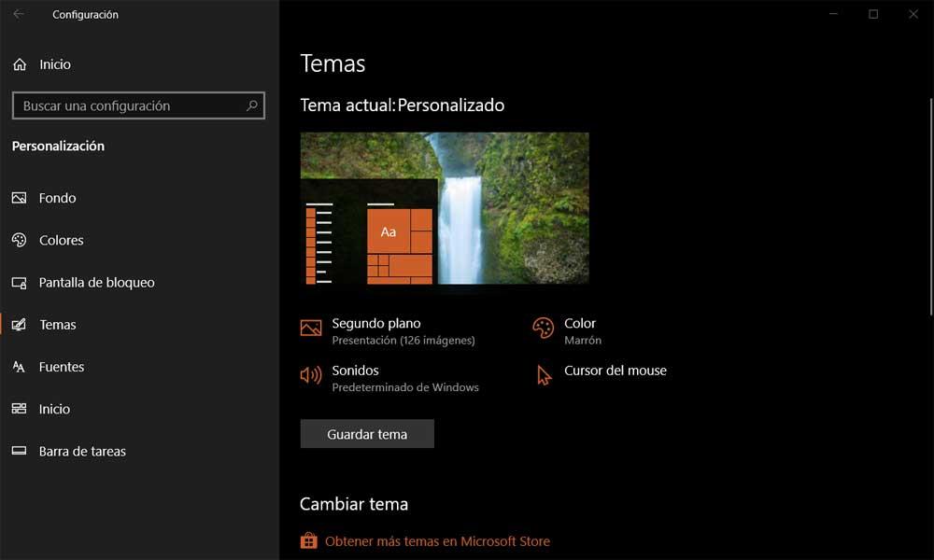Screen dimensions: 934x560
Task: Click the Fuentes font icon
Action: [x=19, y=367]
